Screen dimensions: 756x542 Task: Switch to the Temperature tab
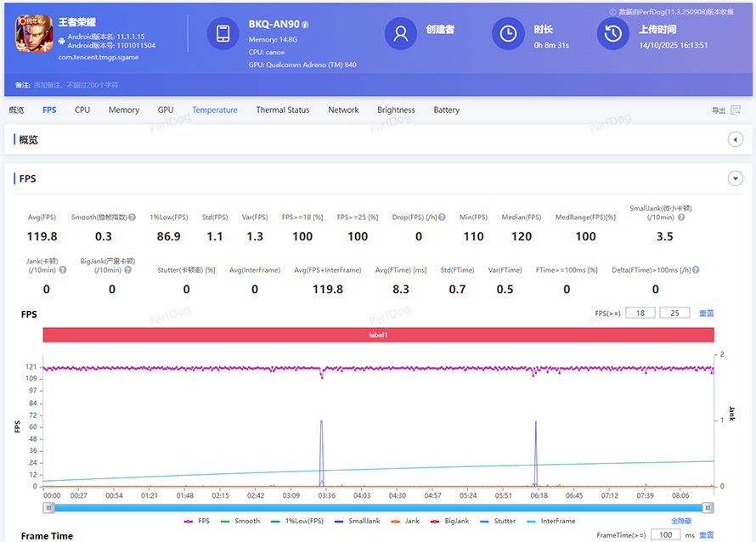[215, 110]
